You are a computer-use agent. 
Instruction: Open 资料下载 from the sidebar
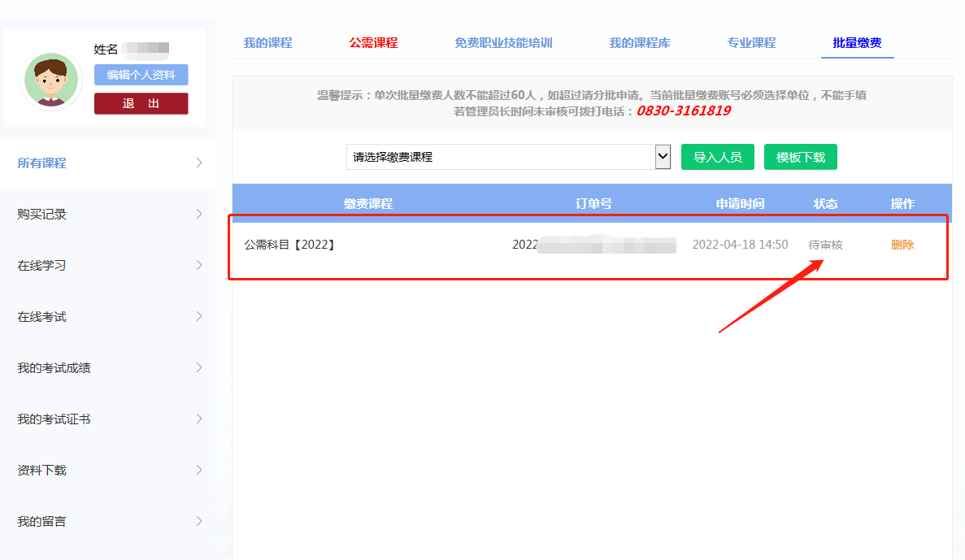42,471
